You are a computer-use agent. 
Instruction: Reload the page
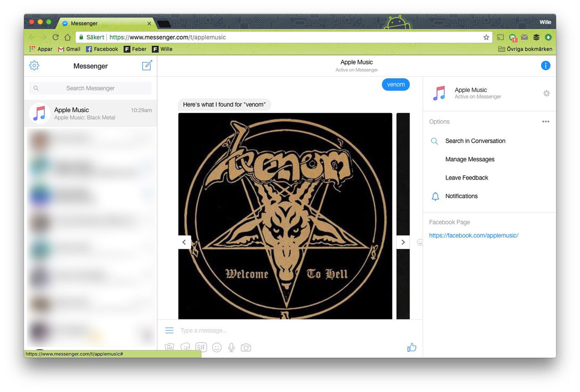(x=55, y=37)
